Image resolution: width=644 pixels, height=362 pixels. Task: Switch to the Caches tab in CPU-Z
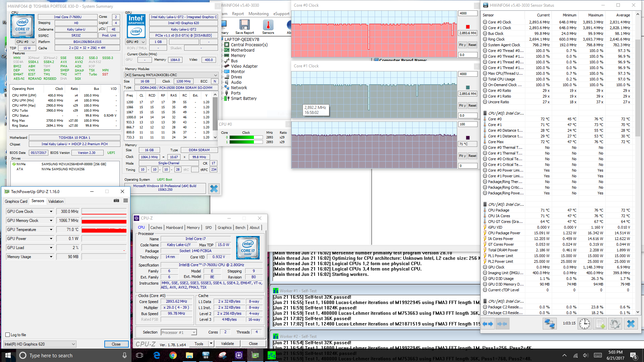coord(156,228)
